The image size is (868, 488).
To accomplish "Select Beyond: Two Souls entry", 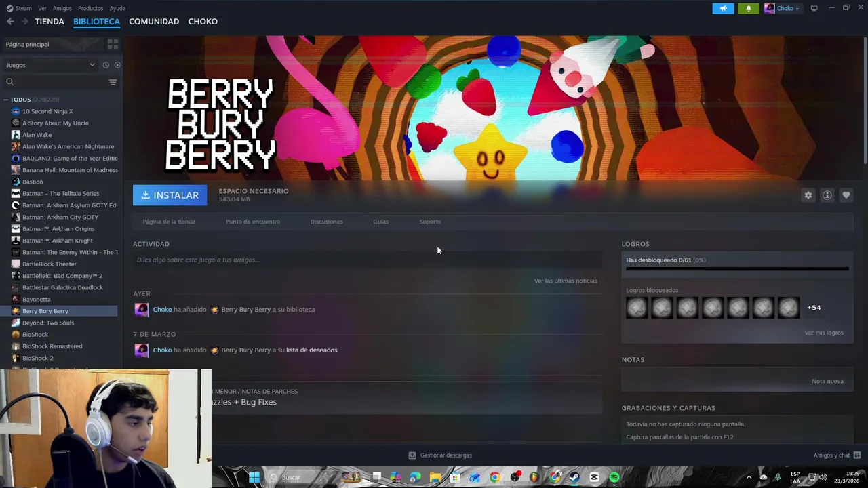I will (61, 323).
